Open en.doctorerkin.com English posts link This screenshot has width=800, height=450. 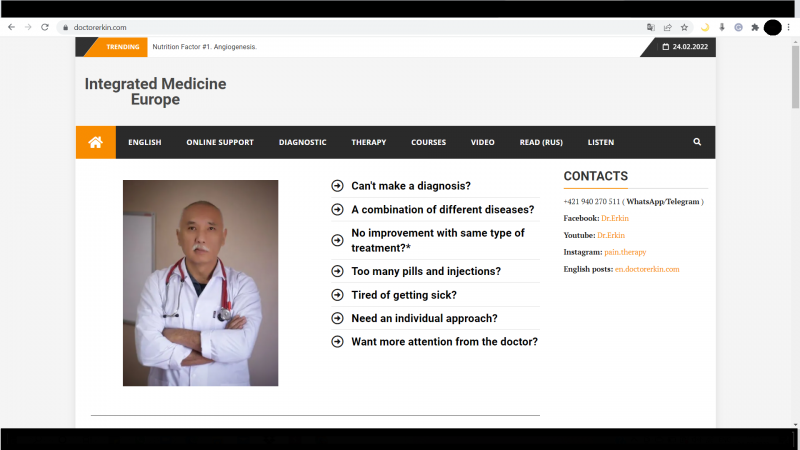(647, 269)
